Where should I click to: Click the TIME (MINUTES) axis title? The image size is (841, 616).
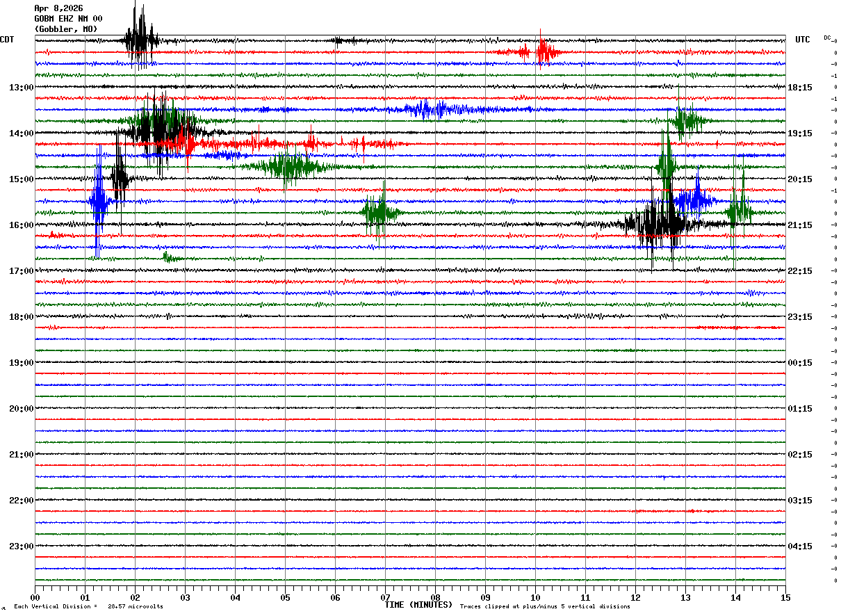pyautogui.click(x=418, y=605)
